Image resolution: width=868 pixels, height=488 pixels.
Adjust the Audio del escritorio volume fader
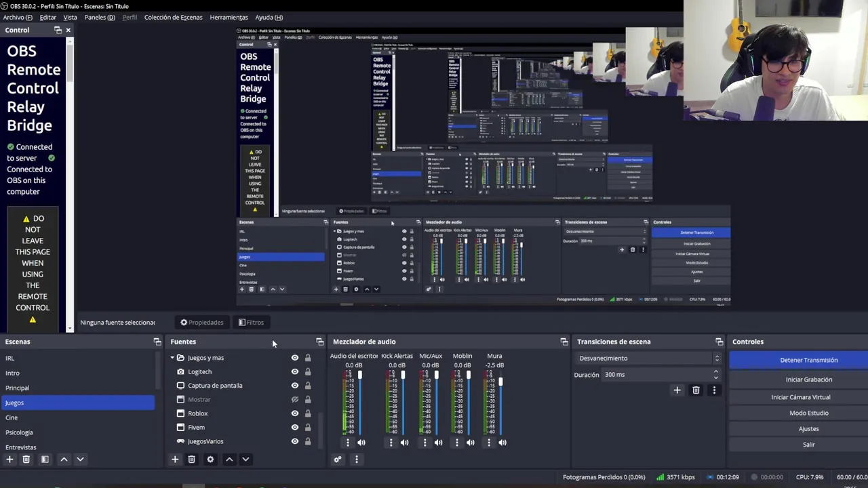point(360,375)
